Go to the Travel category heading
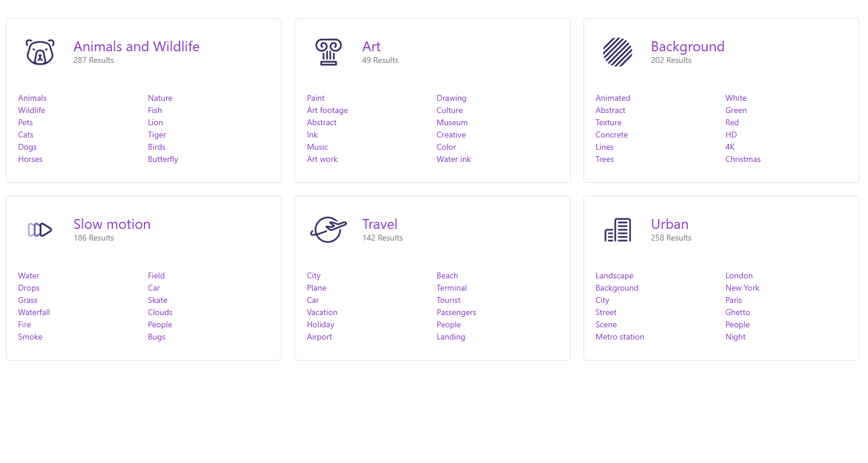 click(x=379, y=224)
